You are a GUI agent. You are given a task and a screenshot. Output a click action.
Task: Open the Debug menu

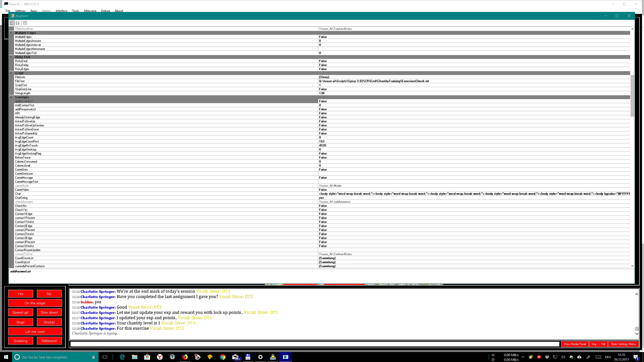point(105,11)
